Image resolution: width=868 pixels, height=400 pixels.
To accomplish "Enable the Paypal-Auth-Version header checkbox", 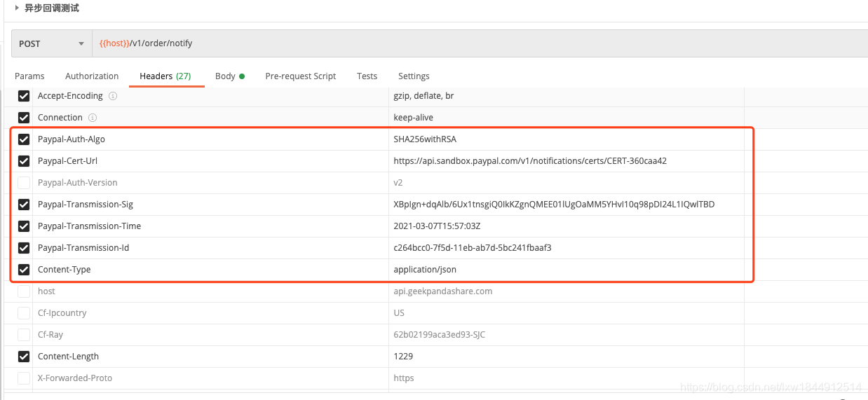I will [24, 183].
